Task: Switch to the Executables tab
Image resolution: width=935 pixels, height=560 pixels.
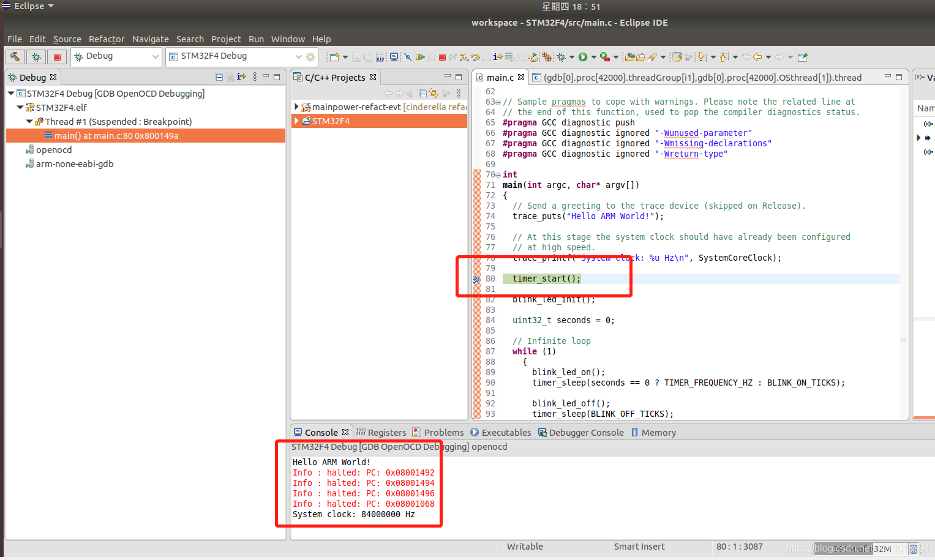Action: 501,433
